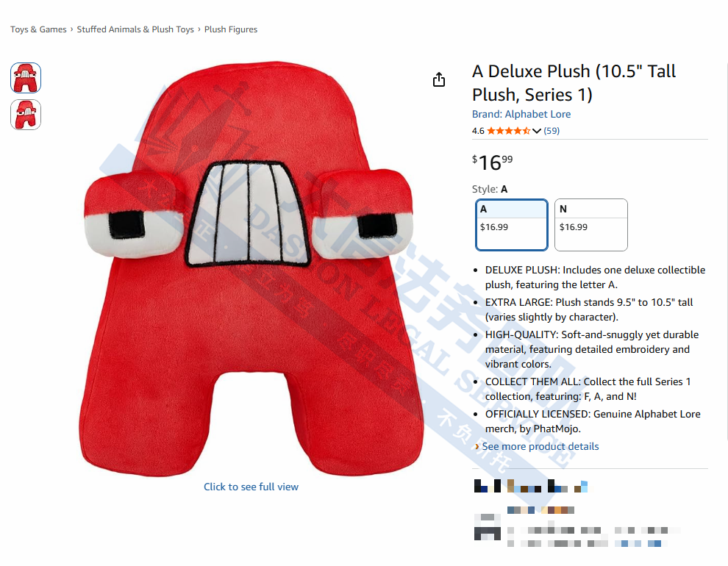Expand See more product details
728x566 pixels.
coord(540,446)
